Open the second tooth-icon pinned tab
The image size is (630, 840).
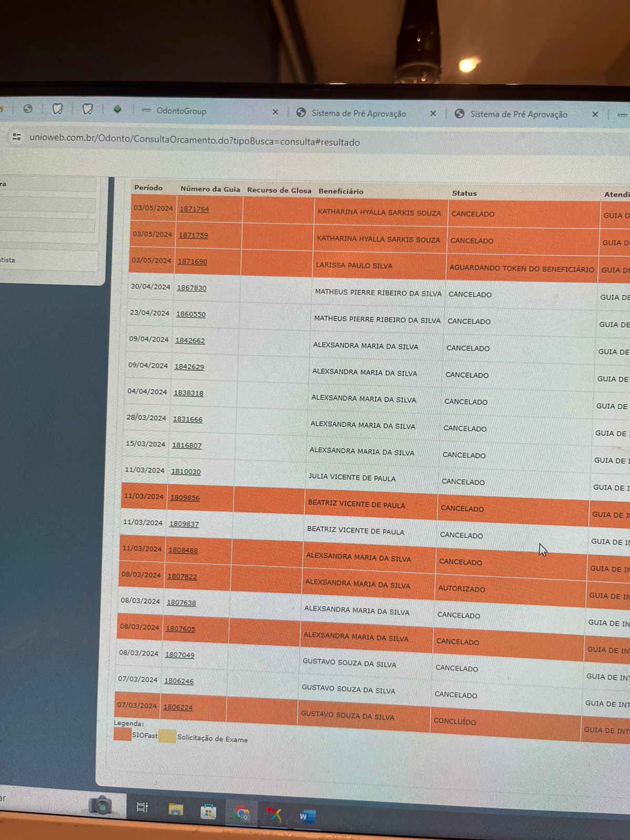click(x=88, y=109)
